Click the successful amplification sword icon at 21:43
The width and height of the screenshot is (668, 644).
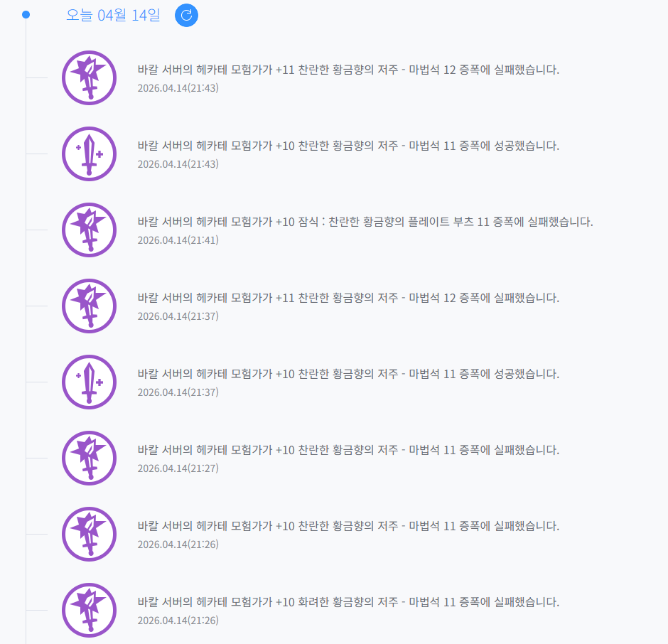click(89, 154)
